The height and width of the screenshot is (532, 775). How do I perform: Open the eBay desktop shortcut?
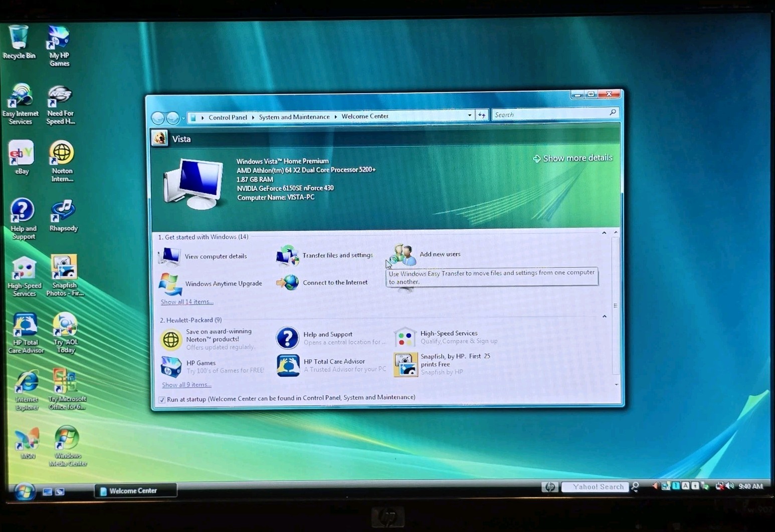point(22,157)
